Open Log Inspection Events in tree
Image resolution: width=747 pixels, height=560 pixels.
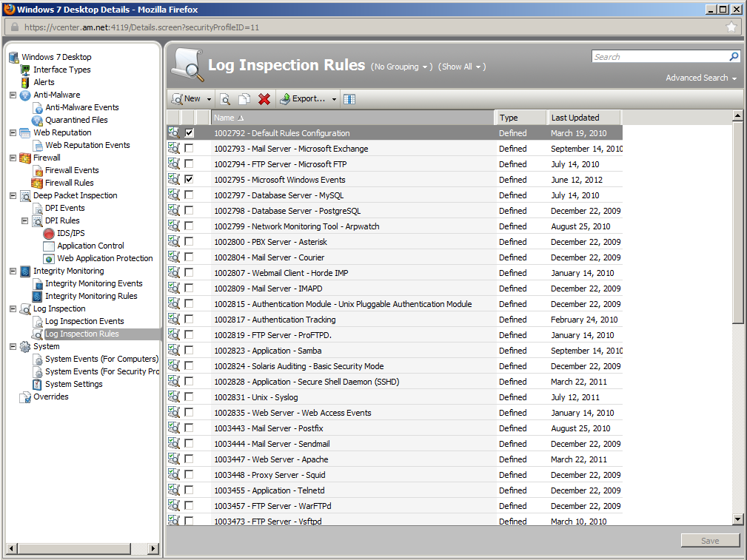coord(84,322)
